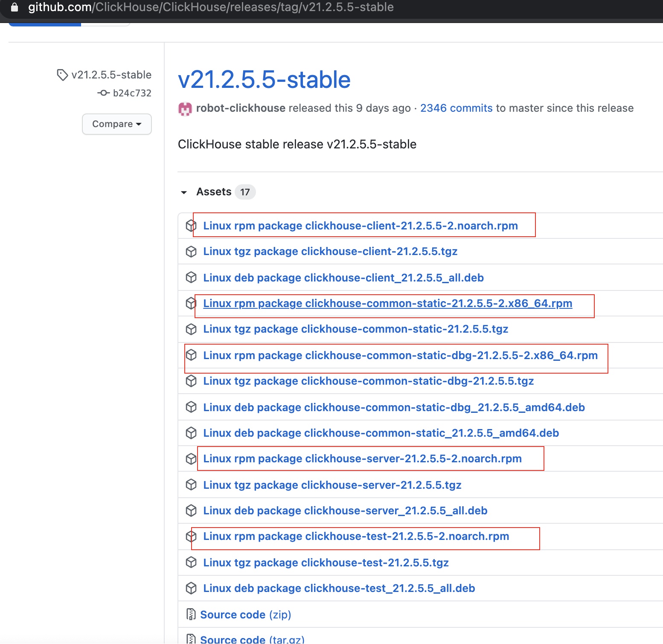Click package icon for clickhouse-common-static x86_64.rpm
The width and height of the screenshot is (663, 644).
[x=191, y=303]
